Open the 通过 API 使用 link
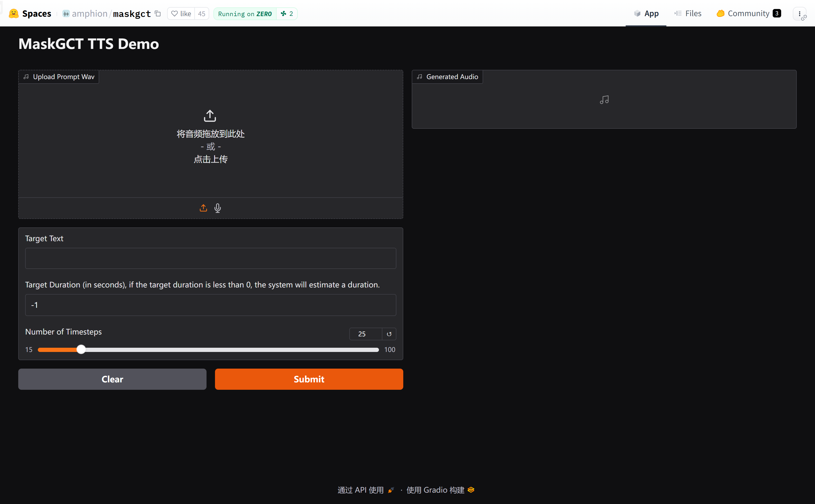Image resolution: width=815 pixels, height=504 pixels. (366, 490)
